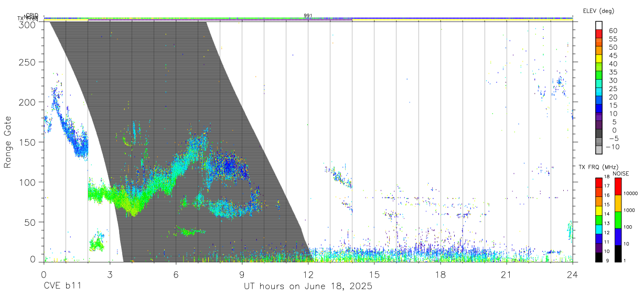Click the x-axis hour label 18
644x297 pixels.
pos(440,274)
